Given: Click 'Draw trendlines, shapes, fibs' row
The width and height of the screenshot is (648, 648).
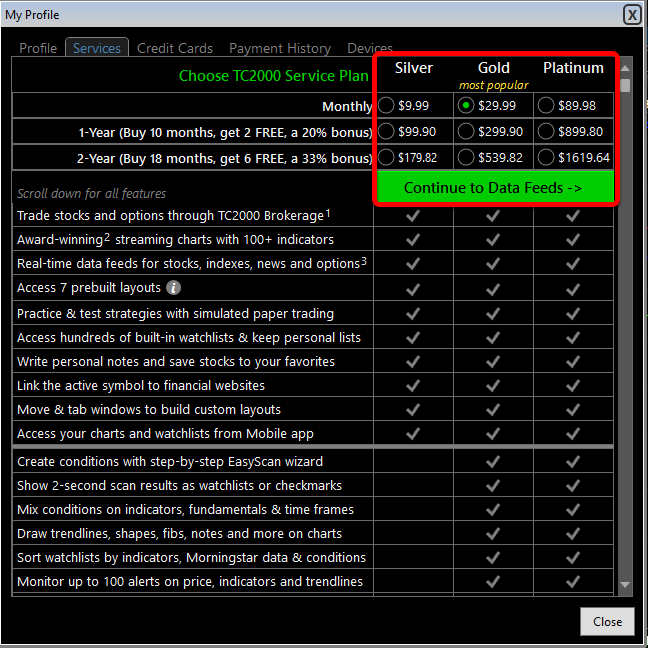Looking at the screenshot, I should (193, 533).
